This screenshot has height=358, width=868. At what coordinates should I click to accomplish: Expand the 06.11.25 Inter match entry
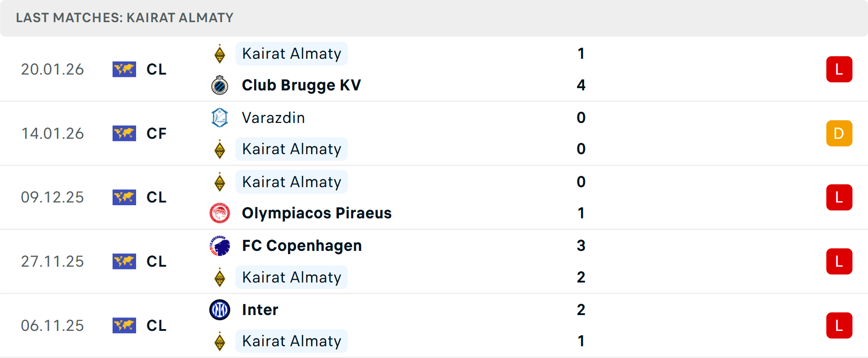point(434,325)
